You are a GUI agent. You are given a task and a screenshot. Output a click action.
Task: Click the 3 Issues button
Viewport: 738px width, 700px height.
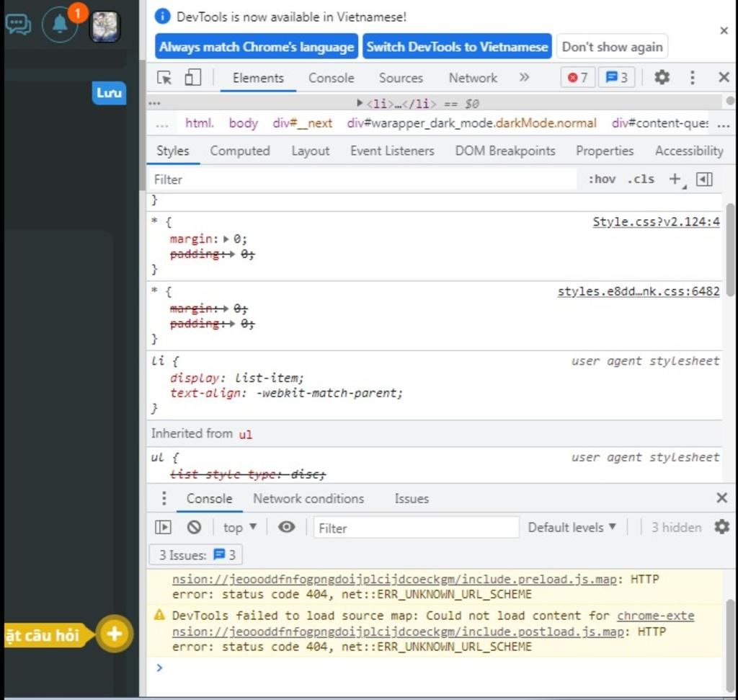(196, 555)
